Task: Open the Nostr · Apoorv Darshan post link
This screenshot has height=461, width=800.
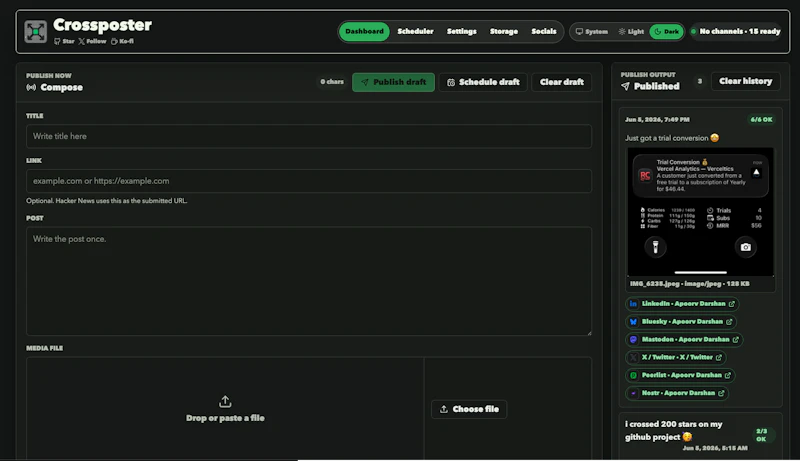Action: coord(677,393)
